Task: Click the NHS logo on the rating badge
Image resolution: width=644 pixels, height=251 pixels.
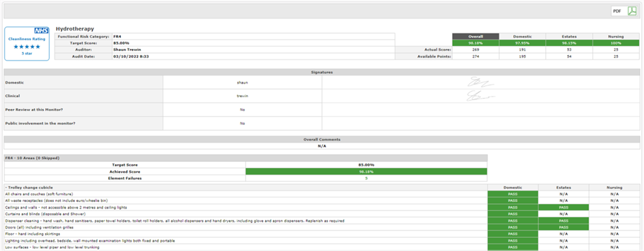Action: (41, 31)
